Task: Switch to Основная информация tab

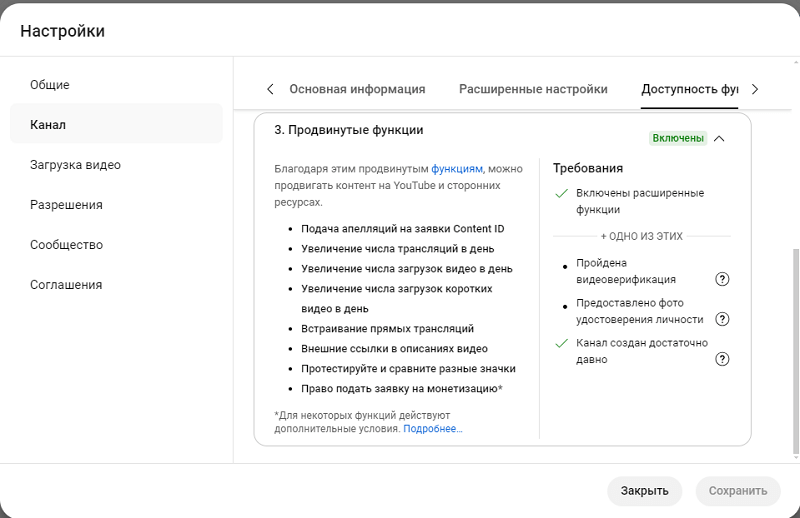Action: pos(357,89)
